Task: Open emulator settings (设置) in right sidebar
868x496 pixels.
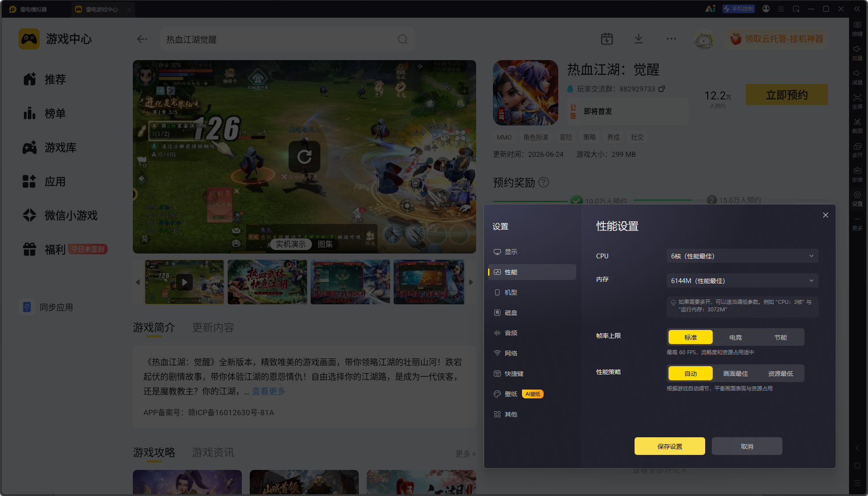Action: (857, 198)
